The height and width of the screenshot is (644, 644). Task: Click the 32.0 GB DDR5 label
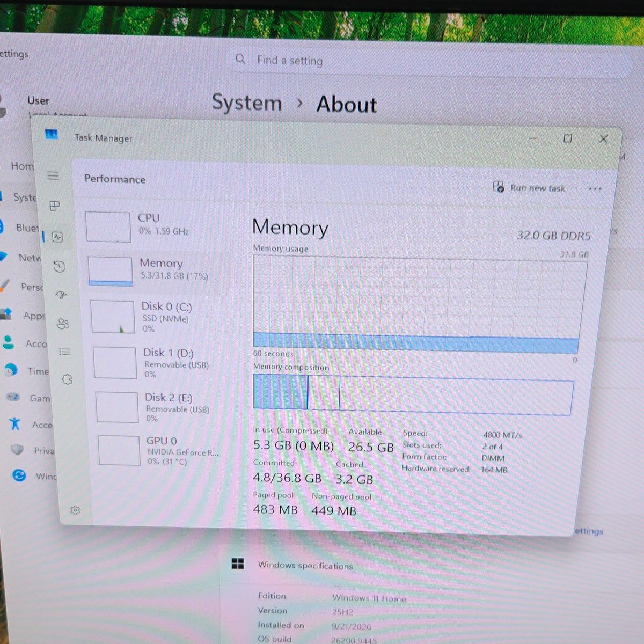[x=553, y=236]
